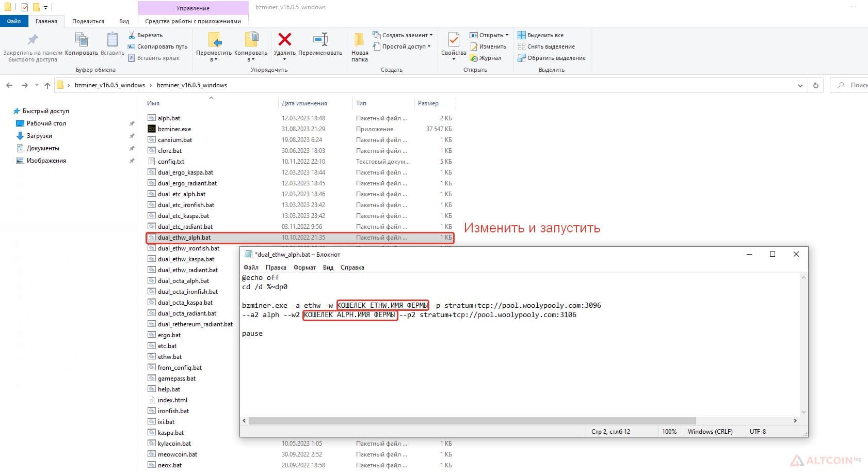
Task: Click the History (Журнал) icon
Action: click(474, 58)
